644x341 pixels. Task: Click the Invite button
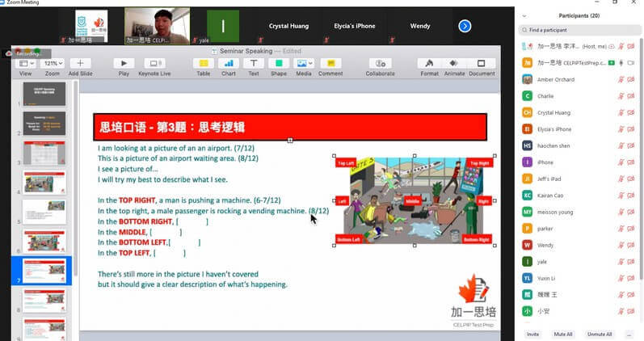[532, 334]
